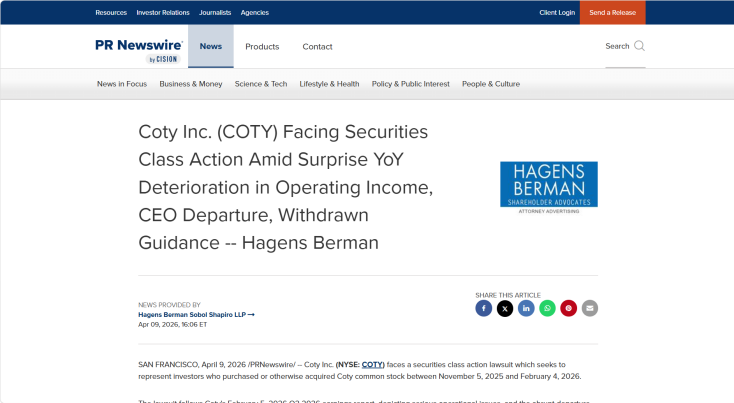Open the Products menu
The image size is (734, 403).
262,47
